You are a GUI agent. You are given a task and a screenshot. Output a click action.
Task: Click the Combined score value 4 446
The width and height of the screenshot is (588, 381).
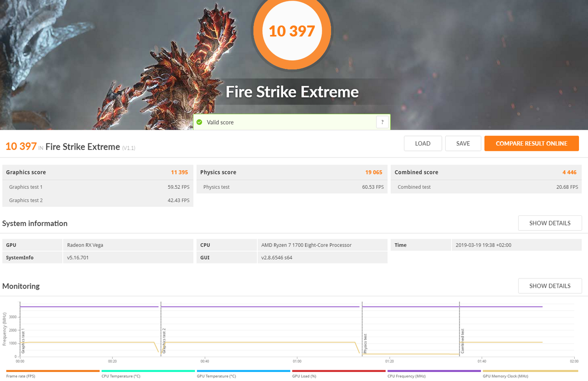[x=569, y=172]
